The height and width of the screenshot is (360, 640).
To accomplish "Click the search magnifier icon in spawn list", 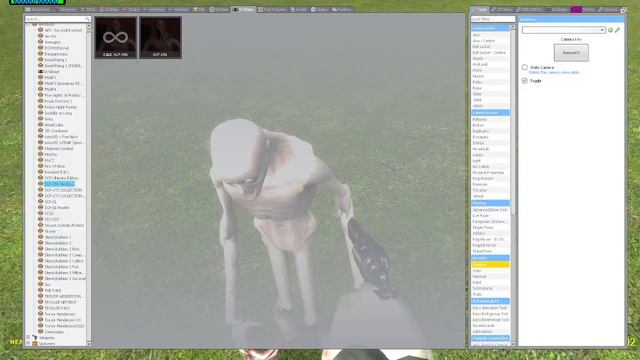I will (x=87, y=19).
